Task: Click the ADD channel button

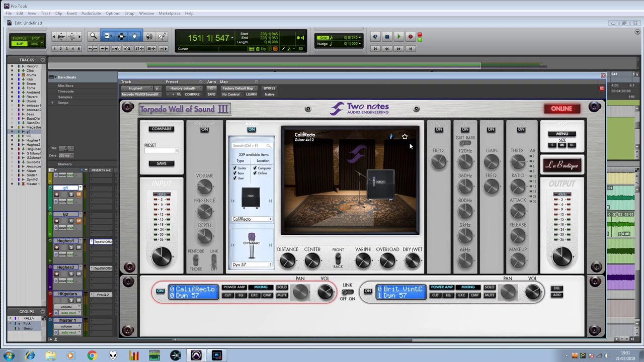Action: (x=557, y=295)
